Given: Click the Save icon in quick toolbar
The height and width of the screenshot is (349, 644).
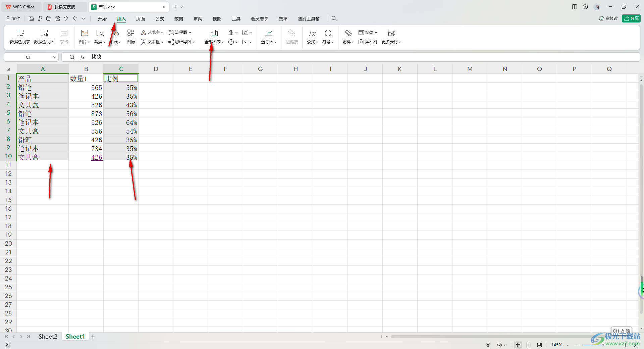Looking at the screenshot, I should tap(31, 19).
